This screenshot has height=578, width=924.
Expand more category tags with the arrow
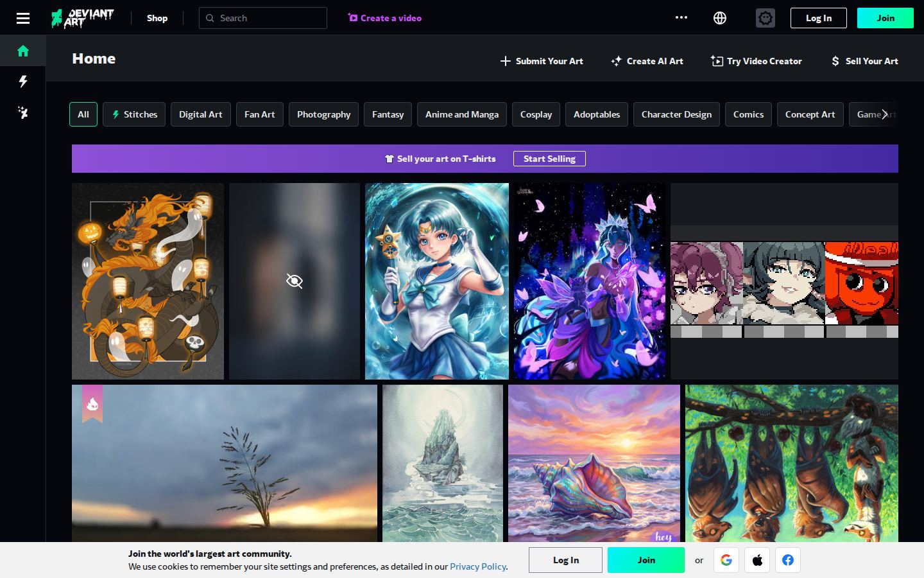point(884,114)
